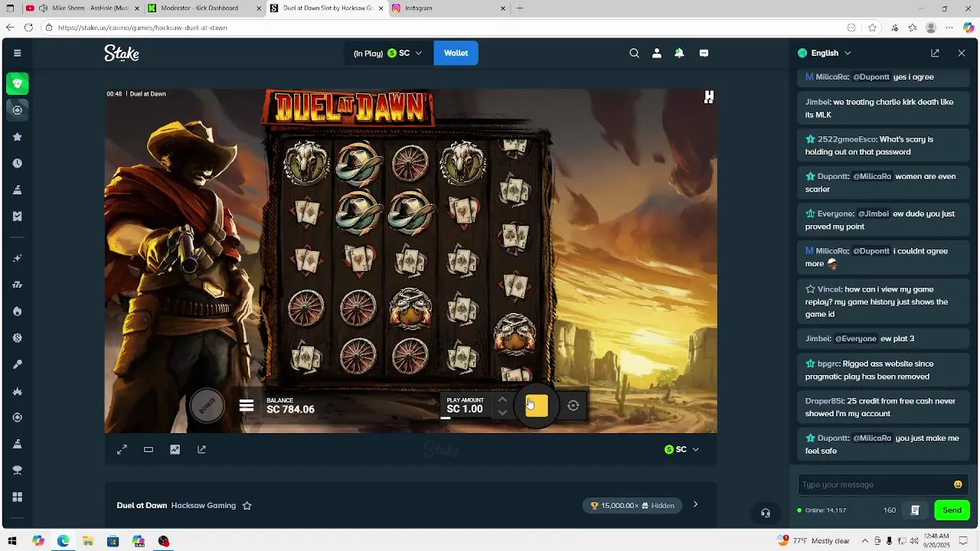Click the microphone icon in sidebar

pyautogui.click(x=17, y=364)
